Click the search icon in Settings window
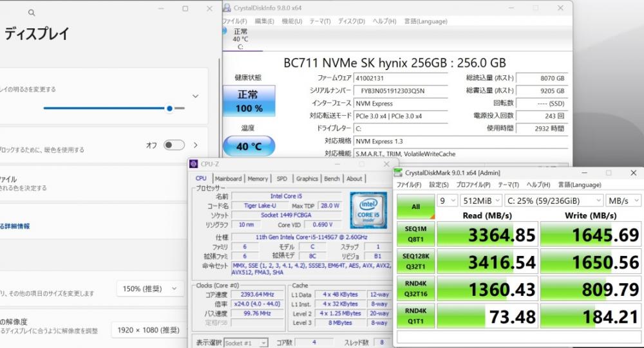 (x=32, y=13)
